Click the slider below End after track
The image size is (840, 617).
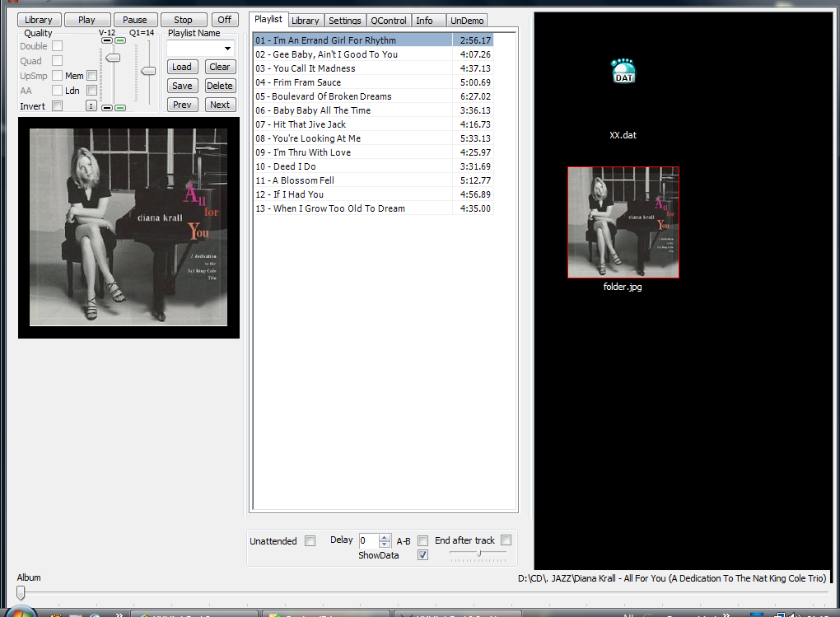478,553
